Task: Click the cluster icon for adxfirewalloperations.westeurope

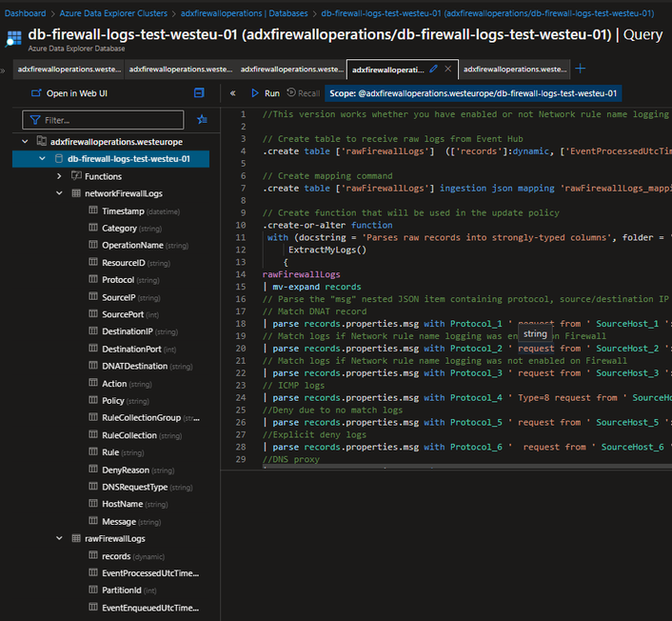Action: [42, 141]
